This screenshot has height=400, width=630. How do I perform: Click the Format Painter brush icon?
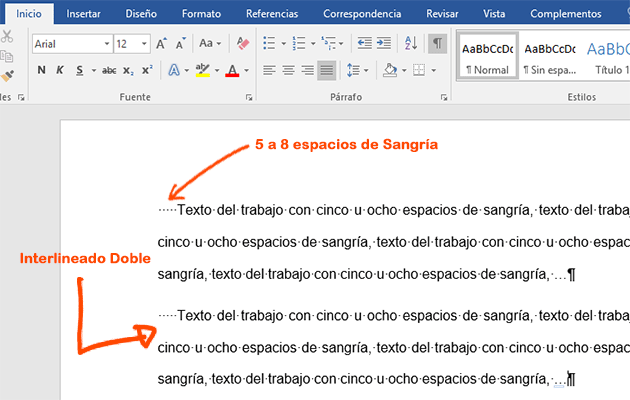7,76
